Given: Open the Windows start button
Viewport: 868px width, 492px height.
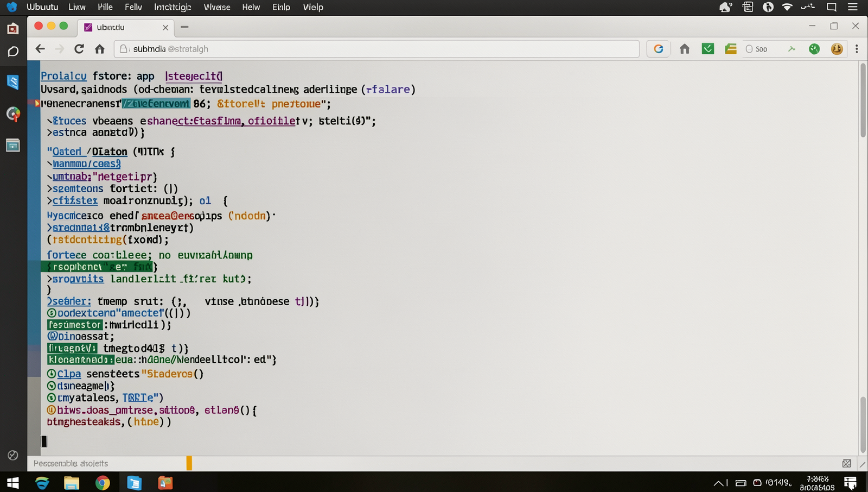Looking at the screenshot, I should [x=13, y=482].
